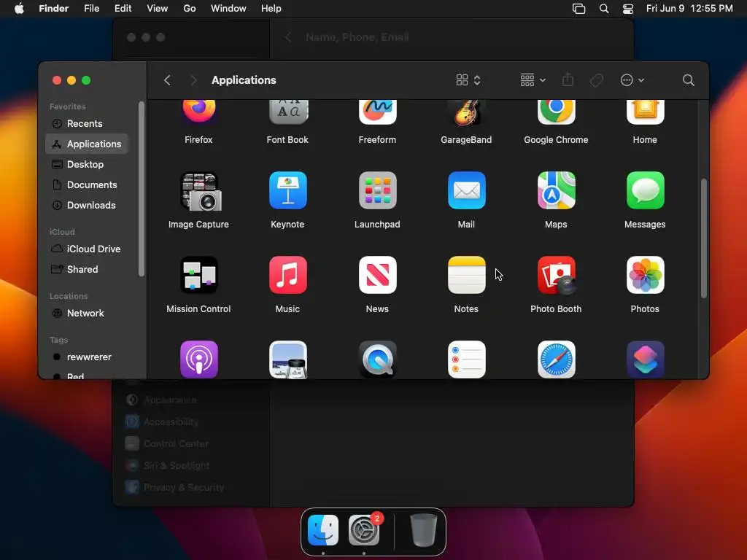This screenshot has width=747, height=560.
Task: Select the News app icon
Action: [377, 275]
